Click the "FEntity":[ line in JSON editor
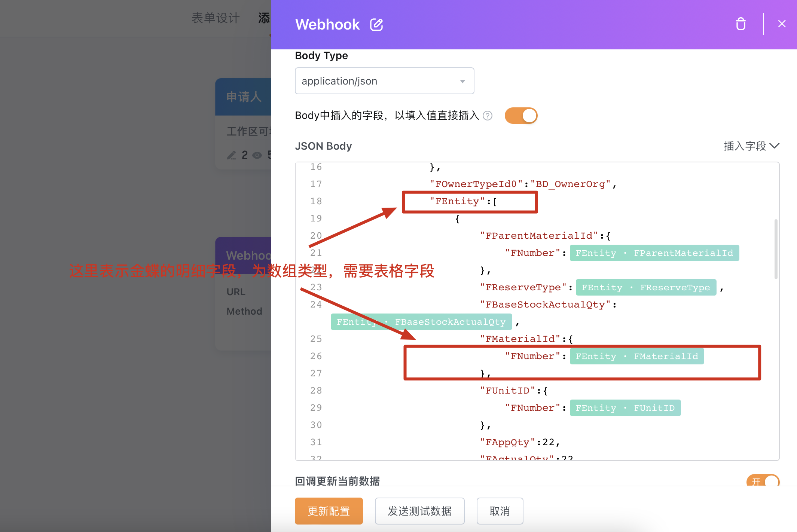 coord(463,201)
